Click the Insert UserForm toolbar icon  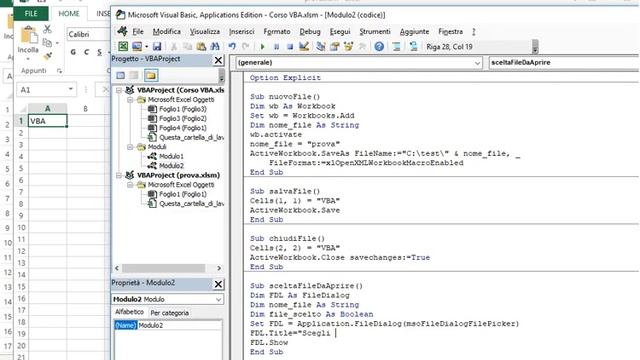[x=137, y=47]
